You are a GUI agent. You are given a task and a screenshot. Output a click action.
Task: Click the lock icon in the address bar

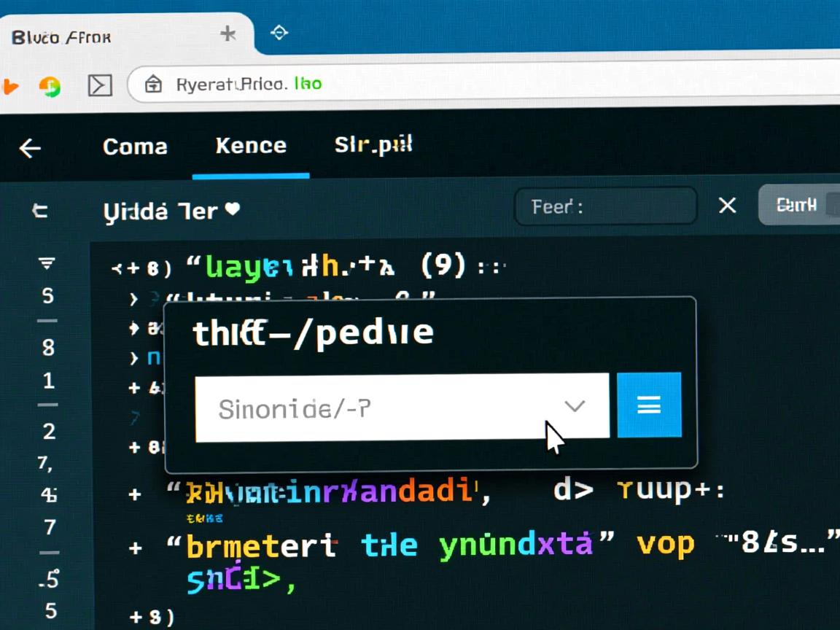pos(153,85)
